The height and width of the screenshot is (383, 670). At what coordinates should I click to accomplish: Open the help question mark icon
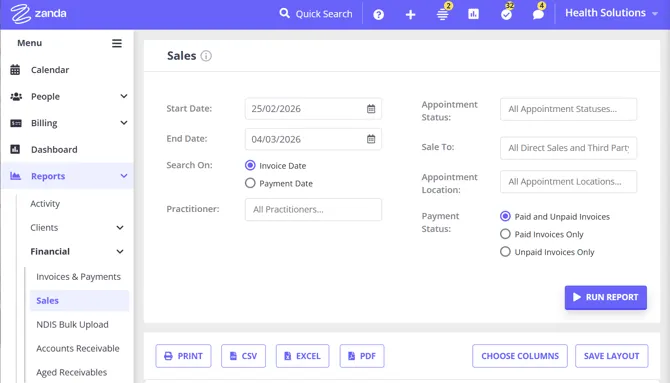coord(378,15)
